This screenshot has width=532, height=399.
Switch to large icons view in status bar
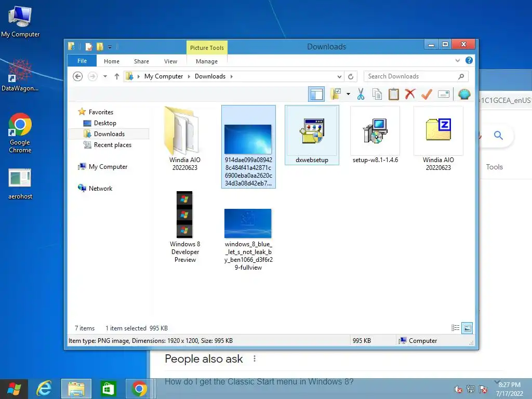[x=467, y=328]
